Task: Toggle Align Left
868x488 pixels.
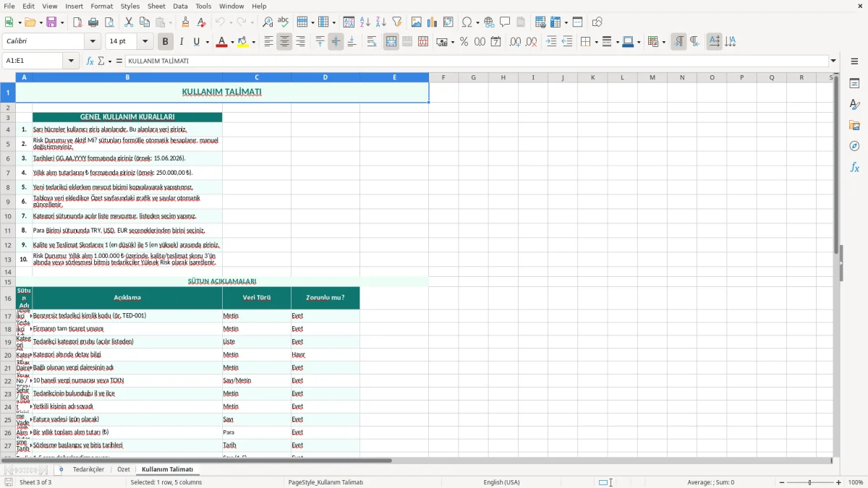Action: 268,42
